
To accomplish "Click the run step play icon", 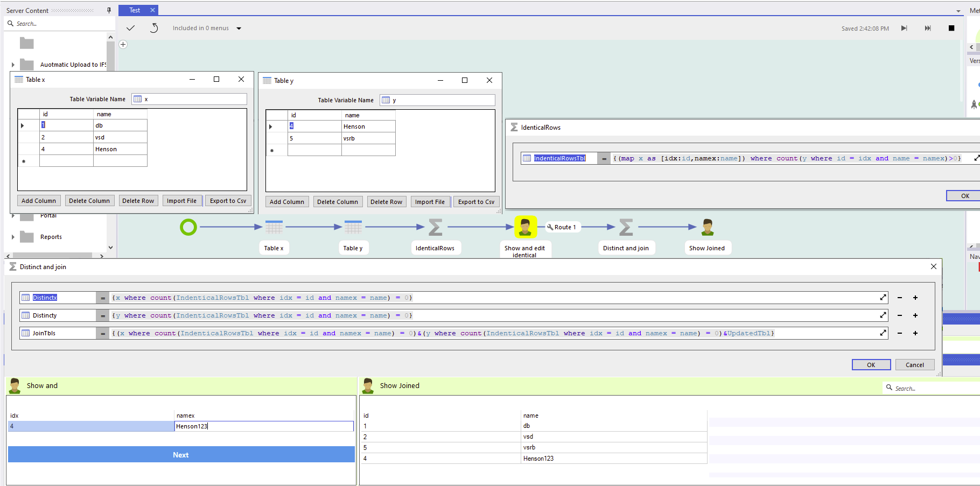I will point(904,28).
